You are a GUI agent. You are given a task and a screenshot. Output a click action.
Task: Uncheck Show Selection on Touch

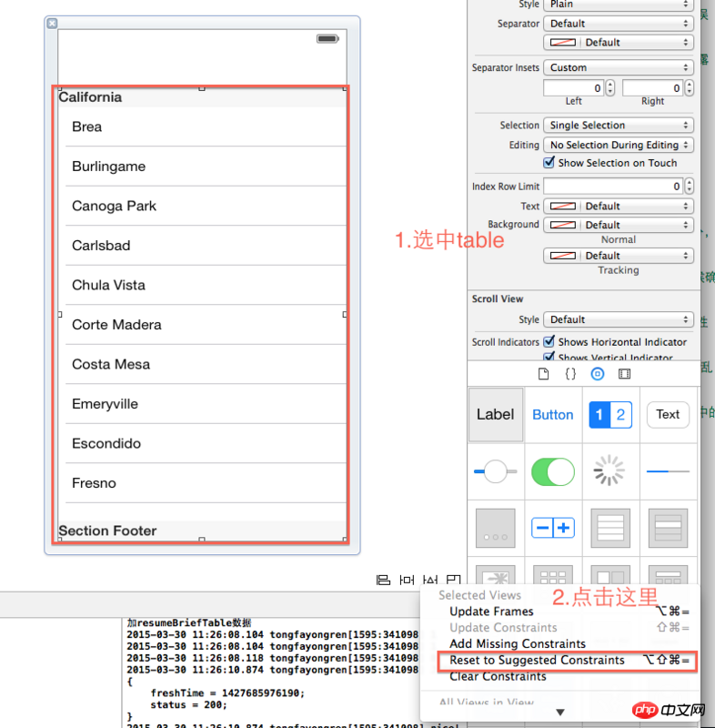549,163
